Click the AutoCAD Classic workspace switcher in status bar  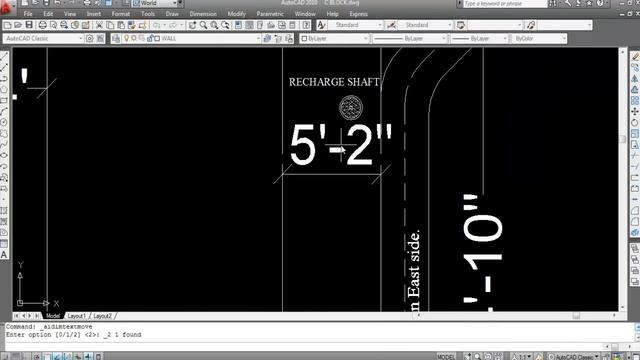(574, 357)
